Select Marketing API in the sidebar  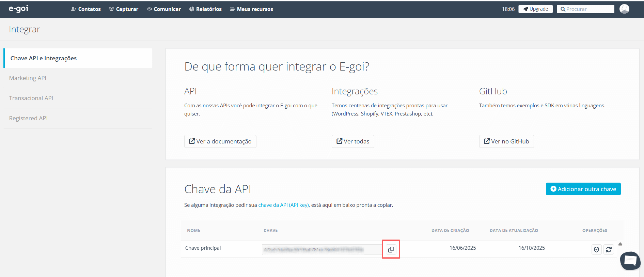pos(28,78)
